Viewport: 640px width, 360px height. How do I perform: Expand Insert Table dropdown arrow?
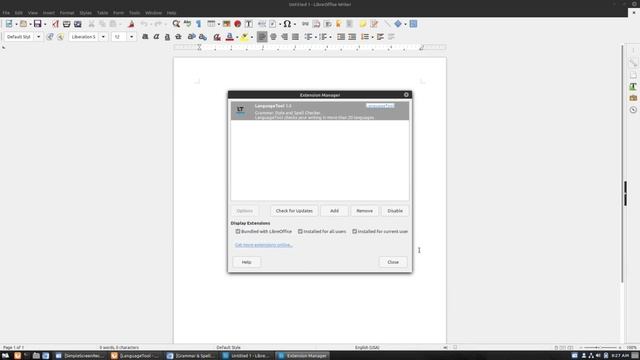[218, 24]
